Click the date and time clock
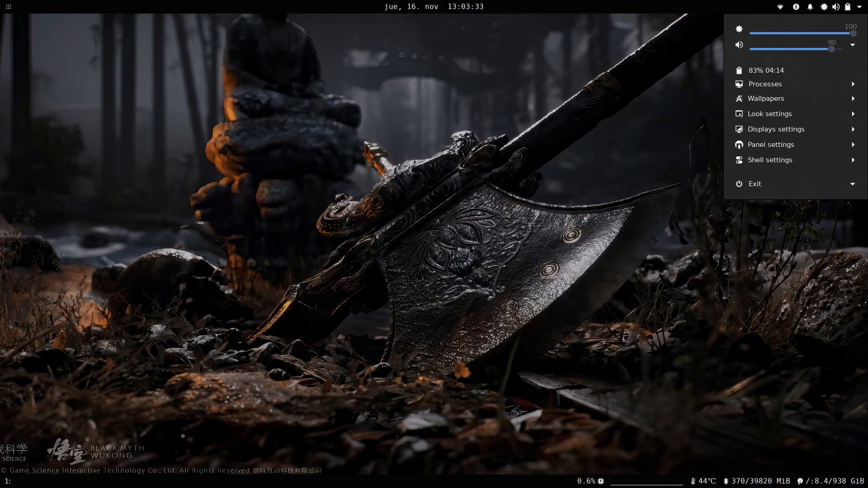 pos(434,7)
